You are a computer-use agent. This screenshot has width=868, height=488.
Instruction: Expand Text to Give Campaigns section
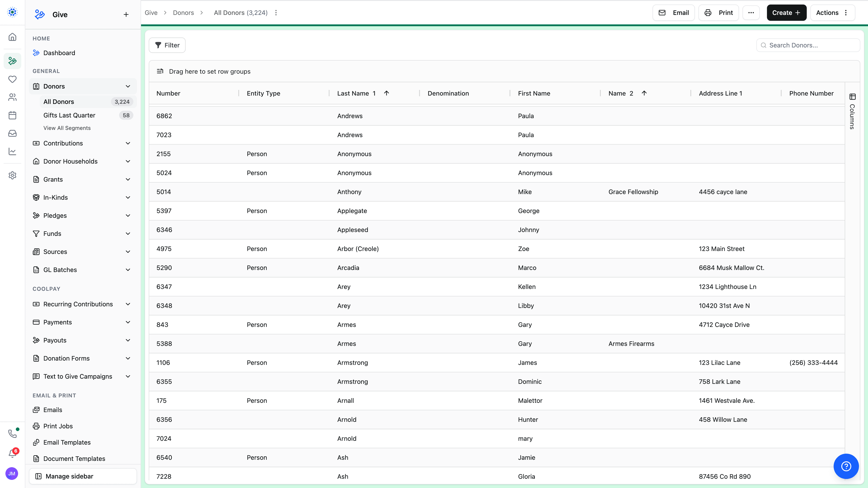(x=128, y=377)
